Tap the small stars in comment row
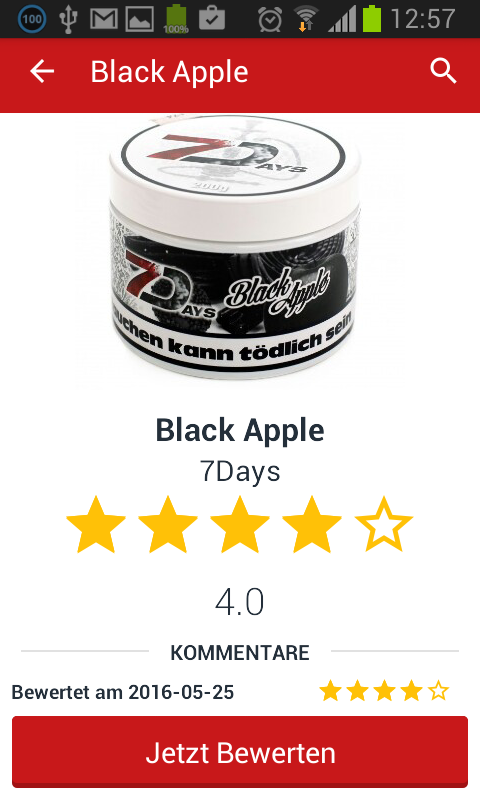This screenshot has width=480, height=800. coord(384,692)
